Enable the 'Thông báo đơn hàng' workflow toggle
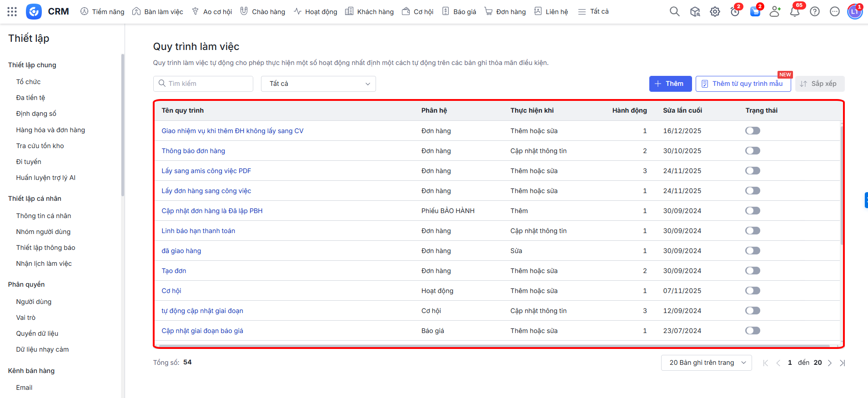Image resolution: width=868 pixels, height=398 pixels. click(753, 151)
